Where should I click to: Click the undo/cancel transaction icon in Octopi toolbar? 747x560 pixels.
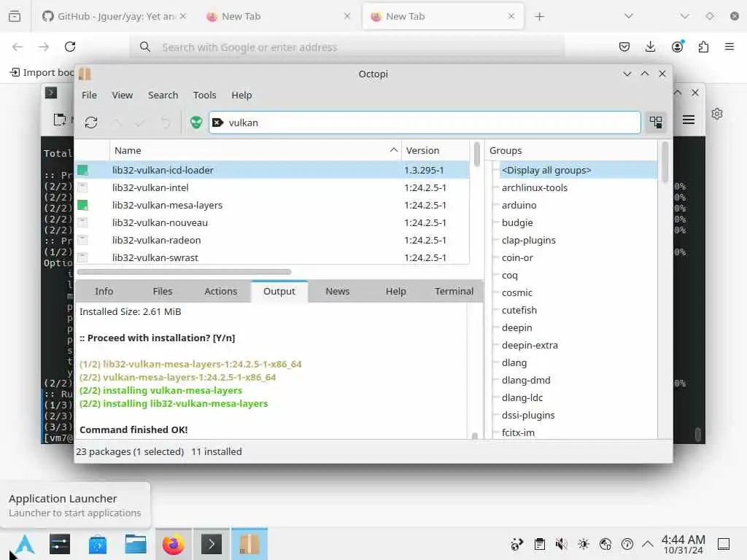[166, 122]
